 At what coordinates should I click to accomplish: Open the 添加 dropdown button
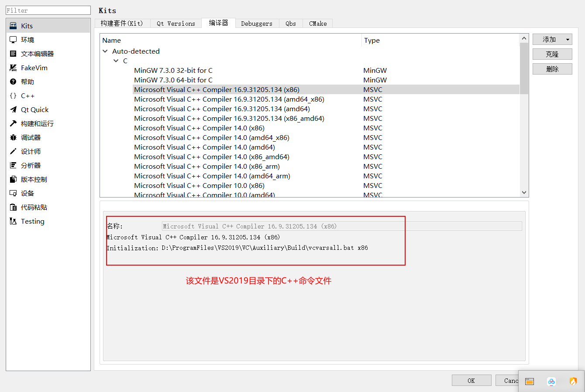pyautogui.click(x=552, y=39)
